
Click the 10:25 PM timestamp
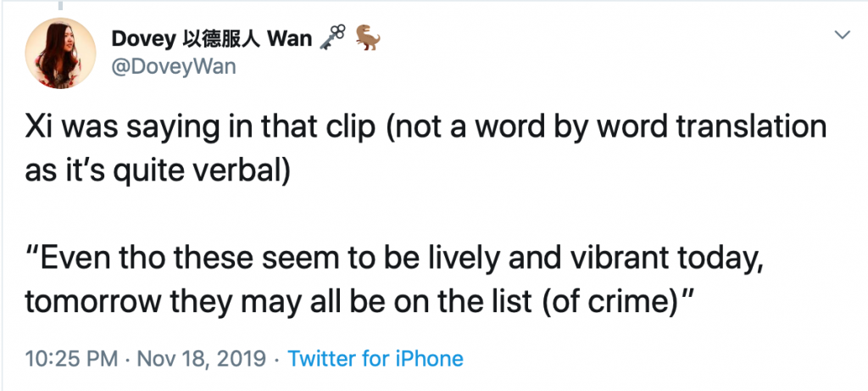click(x=70, y=359)
